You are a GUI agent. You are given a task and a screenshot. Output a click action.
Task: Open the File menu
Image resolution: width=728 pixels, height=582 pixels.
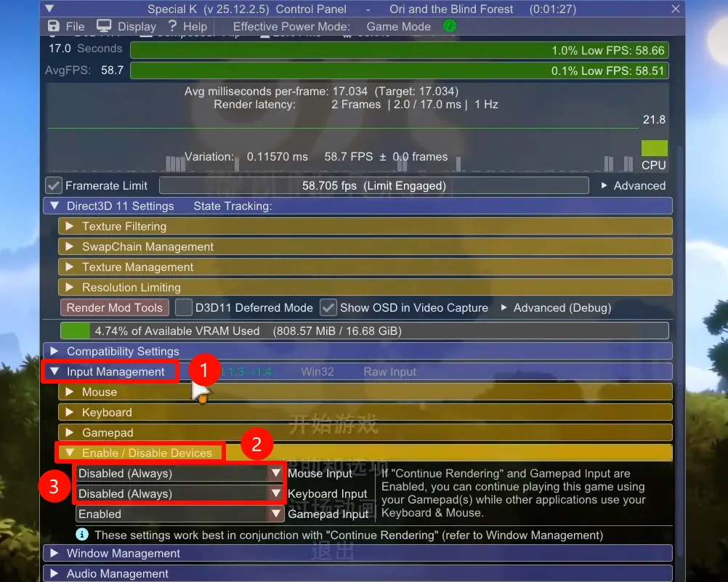(75, 26)
